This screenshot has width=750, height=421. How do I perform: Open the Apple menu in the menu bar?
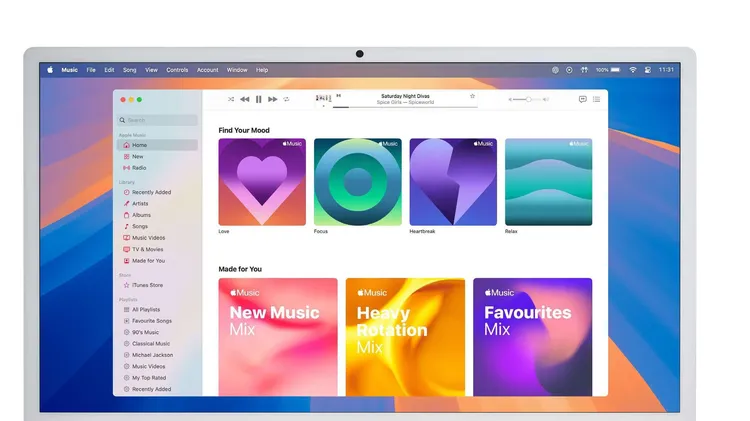pos(50,70)
